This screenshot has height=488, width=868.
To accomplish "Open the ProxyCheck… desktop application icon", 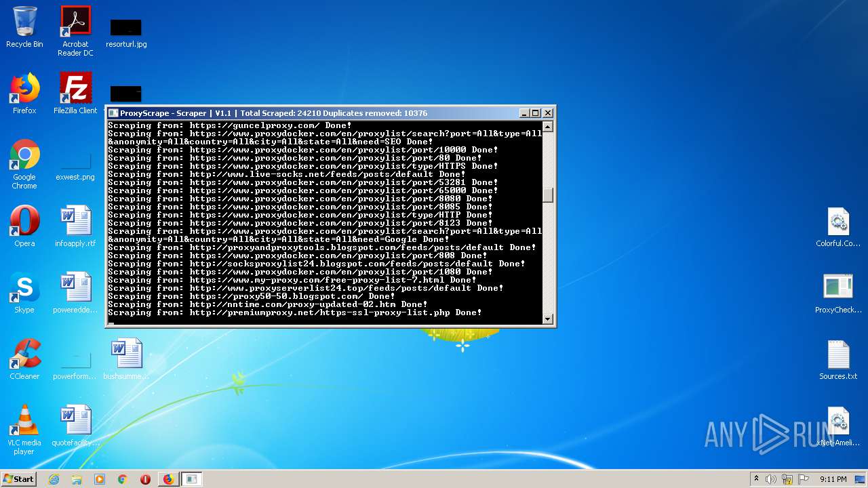I will [838, 293].
